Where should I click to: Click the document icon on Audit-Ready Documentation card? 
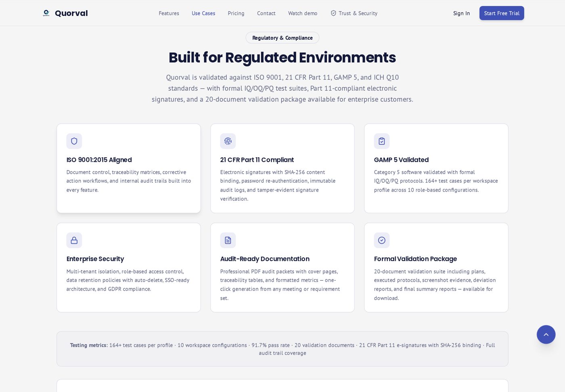point(228,240)
